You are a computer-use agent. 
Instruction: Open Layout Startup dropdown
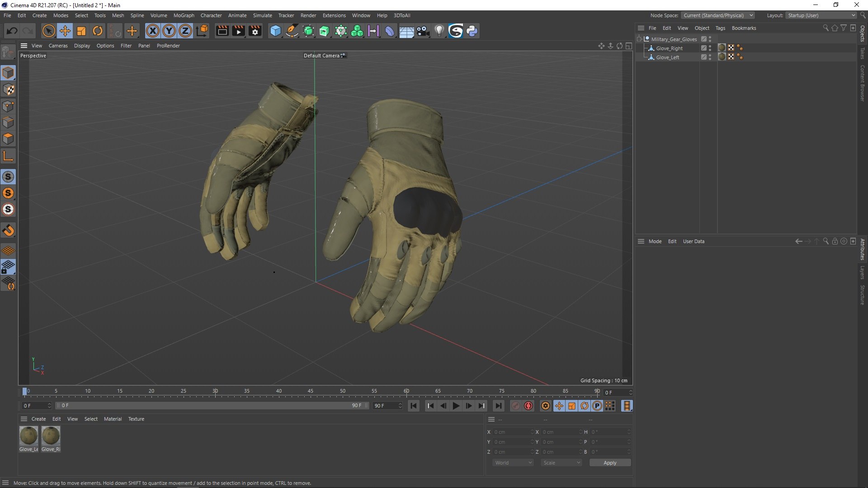tap(821, 15)
